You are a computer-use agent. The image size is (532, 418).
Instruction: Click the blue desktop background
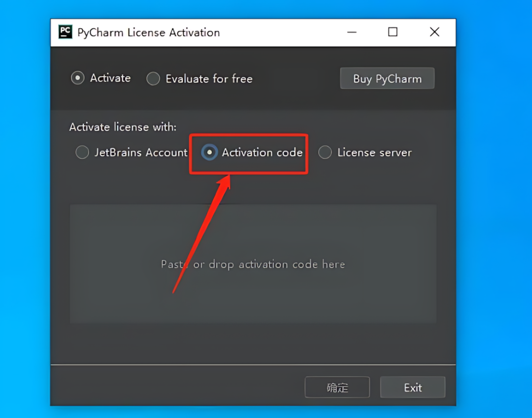492,203
